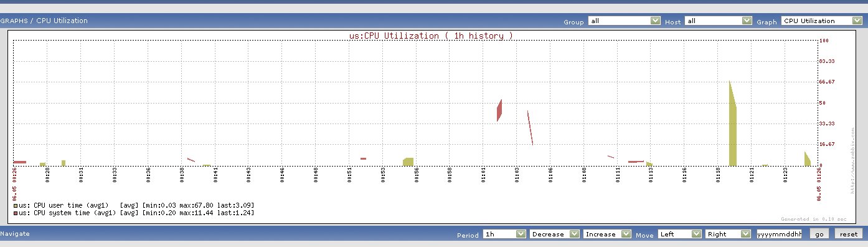Click the CPU Utilization graph title
The width and height of the screenshot is (868, 247).
click(x=431, y=36)
